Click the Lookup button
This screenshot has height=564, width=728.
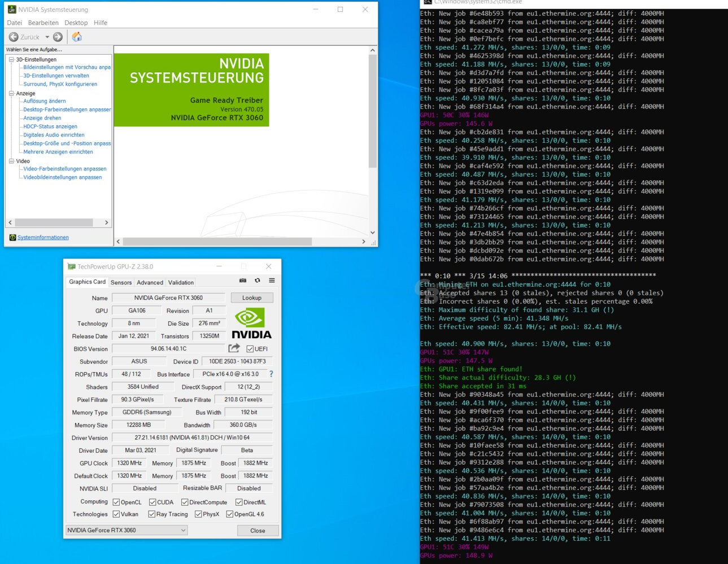(252, 298)
